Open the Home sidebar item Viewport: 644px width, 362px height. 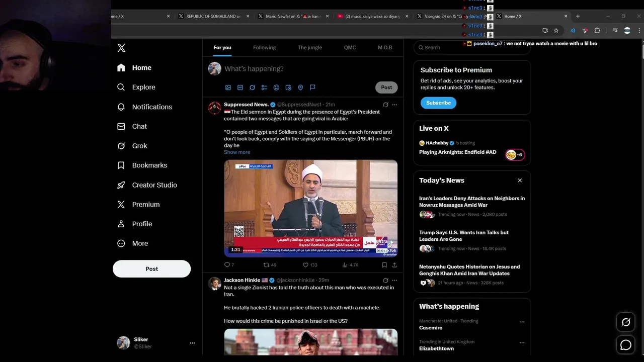pyautogui.click(x=134, y=68)
